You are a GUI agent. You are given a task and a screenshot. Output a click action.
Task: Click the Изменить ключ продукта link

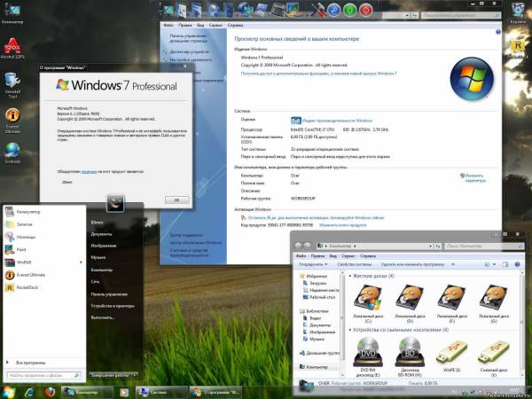pyautogui.click(x=342, y=225)
